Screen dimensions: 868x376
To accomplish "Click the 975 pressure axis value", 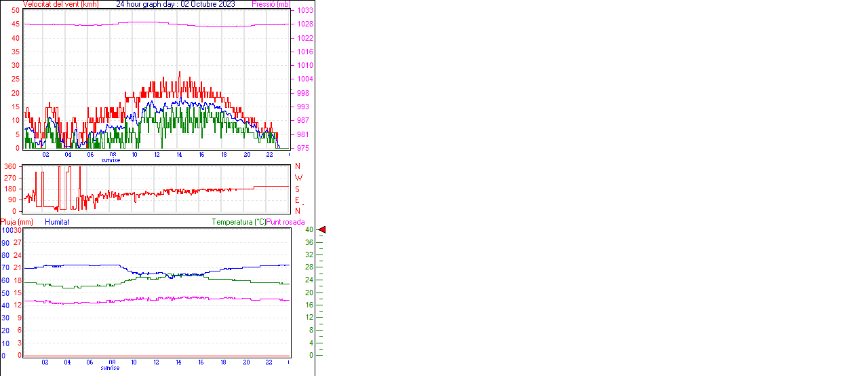I will [303, 148].
